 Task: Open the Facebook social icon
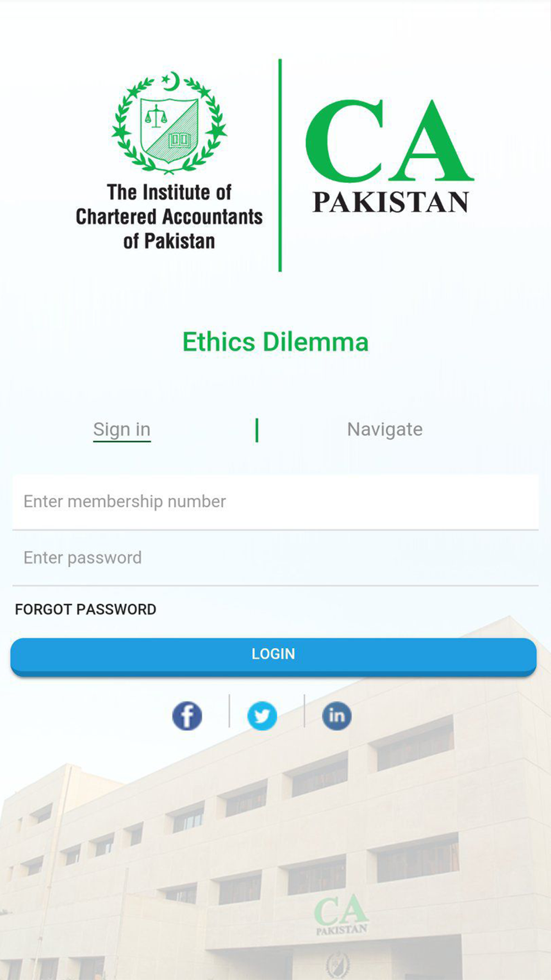(187, 716)
